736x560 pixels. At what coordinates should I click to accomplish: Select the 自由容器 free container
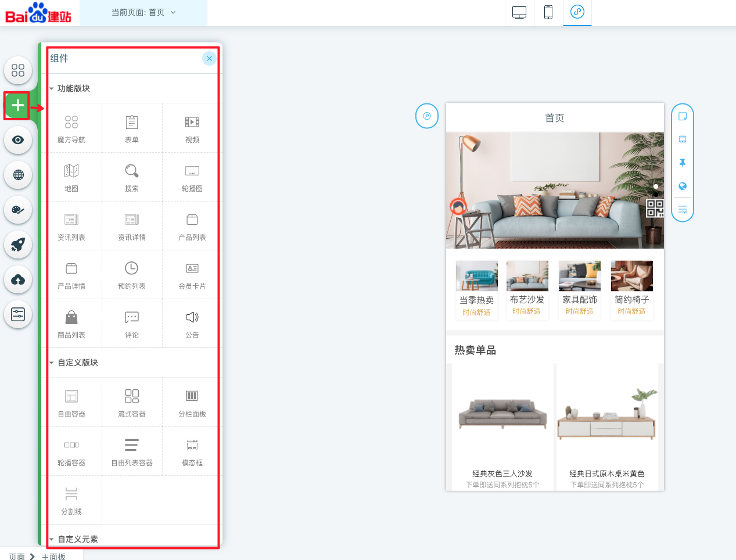coord(71,403)
